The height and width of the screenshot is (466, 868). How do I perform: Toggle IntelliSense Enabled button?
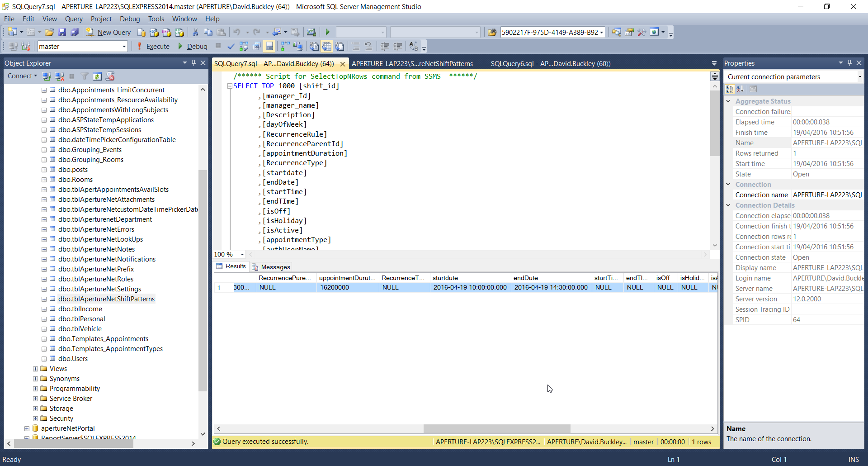(269, 47)
